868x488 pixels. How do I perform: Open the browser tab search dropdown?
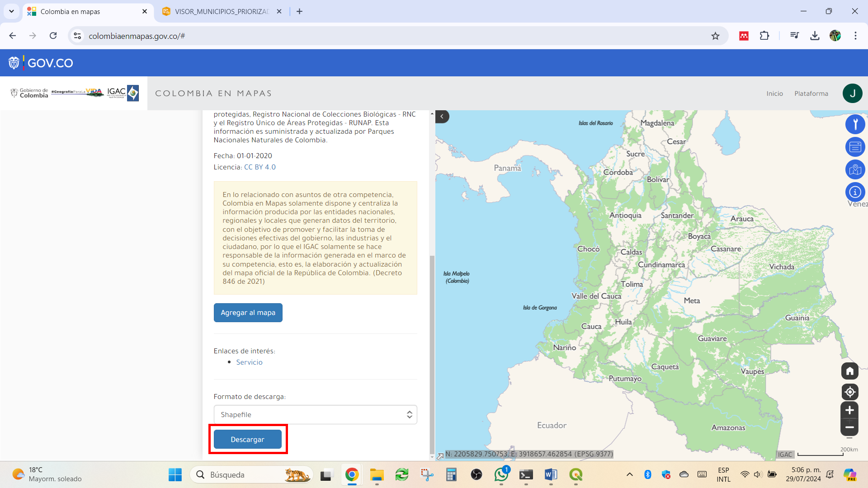pos(11,11)
